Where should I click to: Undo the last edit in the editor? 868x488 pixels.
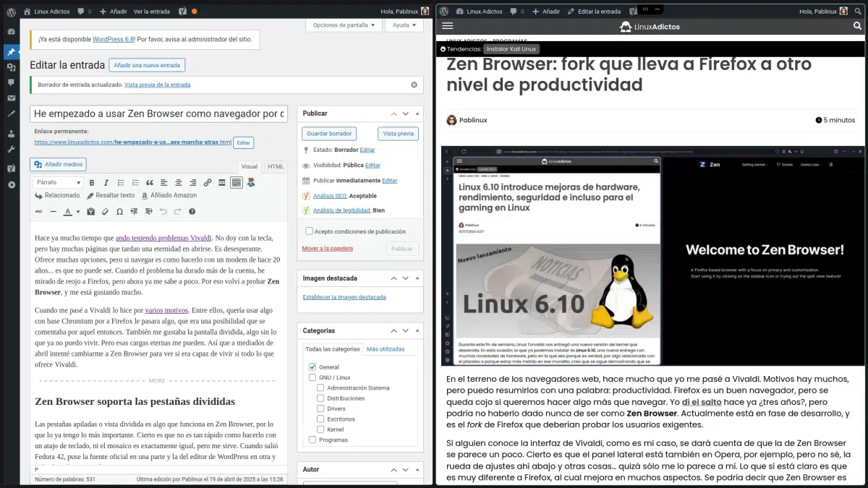[163, 212]
